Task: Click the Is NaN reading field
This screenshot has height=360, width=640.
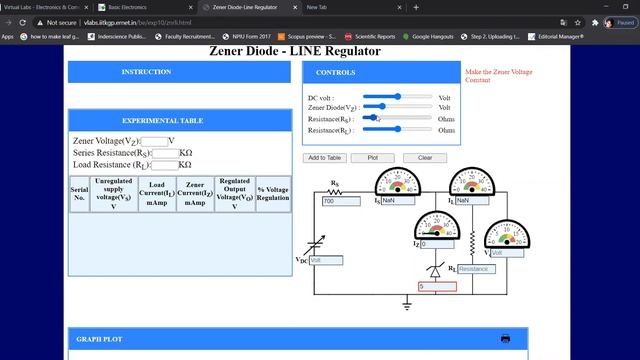Action: point(398,201)
